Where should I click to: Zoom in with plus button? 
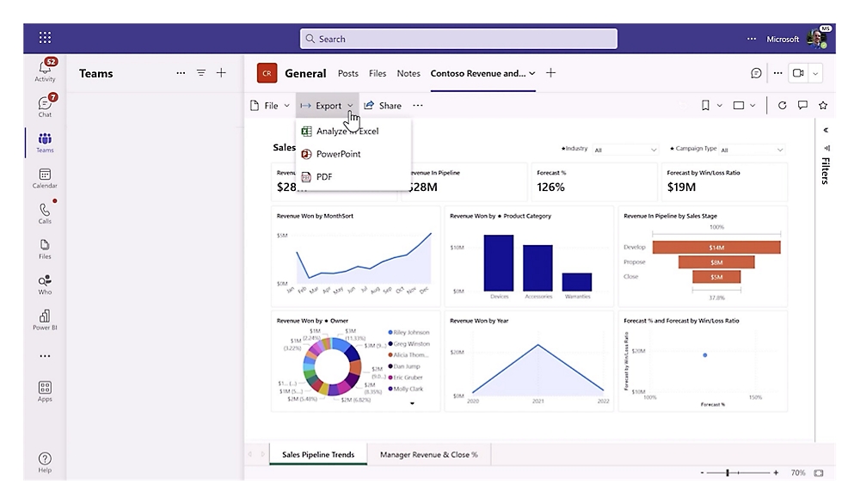point(776,473)
